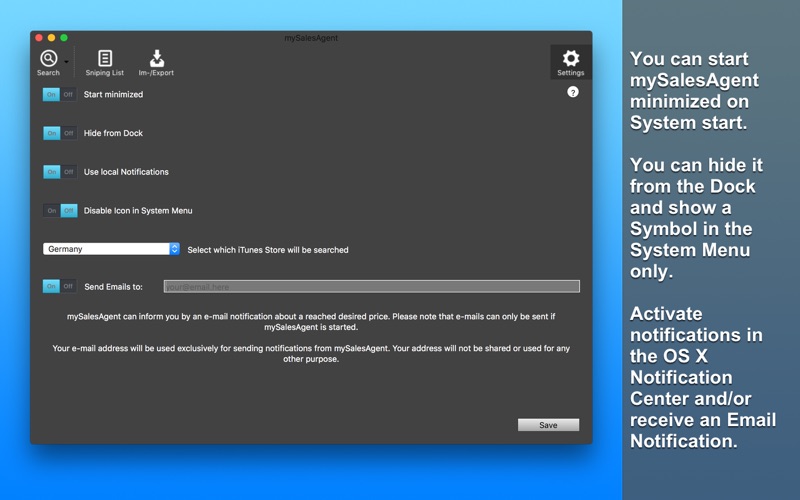
Task: Open the Sniping List
Action: [105, 63]
